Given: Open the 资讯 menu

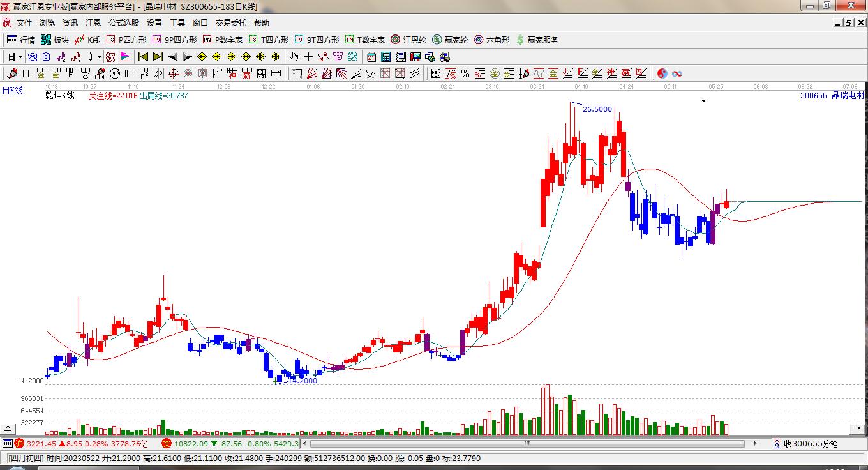Looking at the screenshot, I should [x=70, y=23].
